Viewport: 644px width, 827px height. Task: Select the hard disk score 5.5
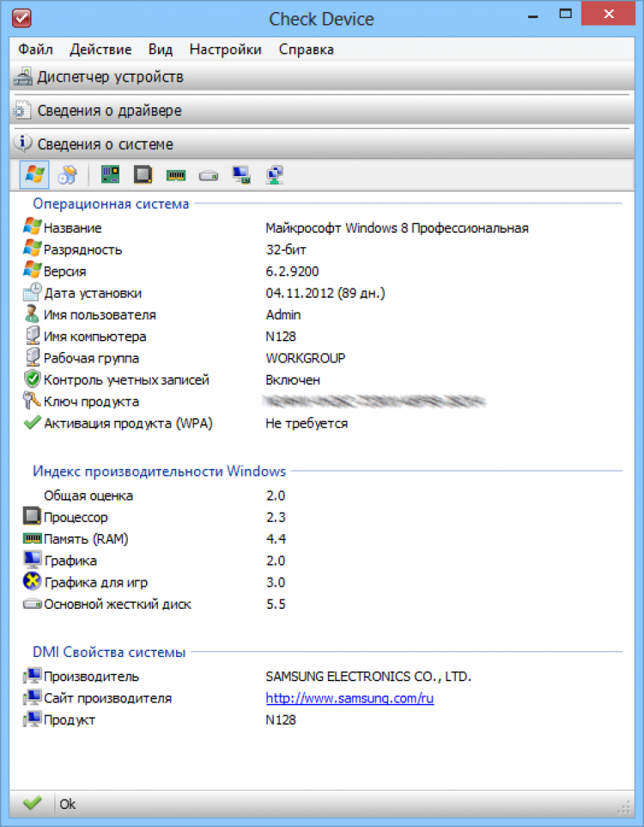(x=276, y=604)
